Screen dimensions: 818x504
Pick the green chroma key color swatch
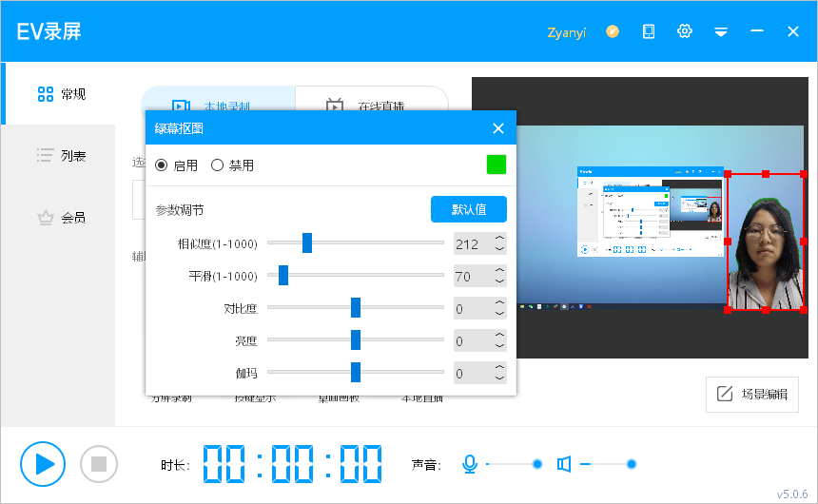(x=497, y=165)
